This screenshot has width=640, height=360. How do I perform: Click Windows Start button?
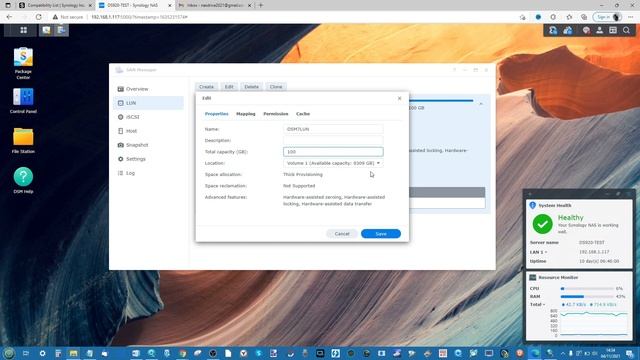pyautogui.click(x=9, y=353)
